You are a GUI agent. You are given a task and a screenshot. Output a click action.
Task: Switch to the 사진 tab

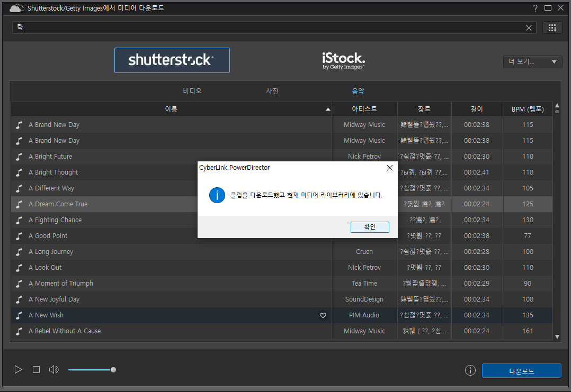tap(272, 91)
